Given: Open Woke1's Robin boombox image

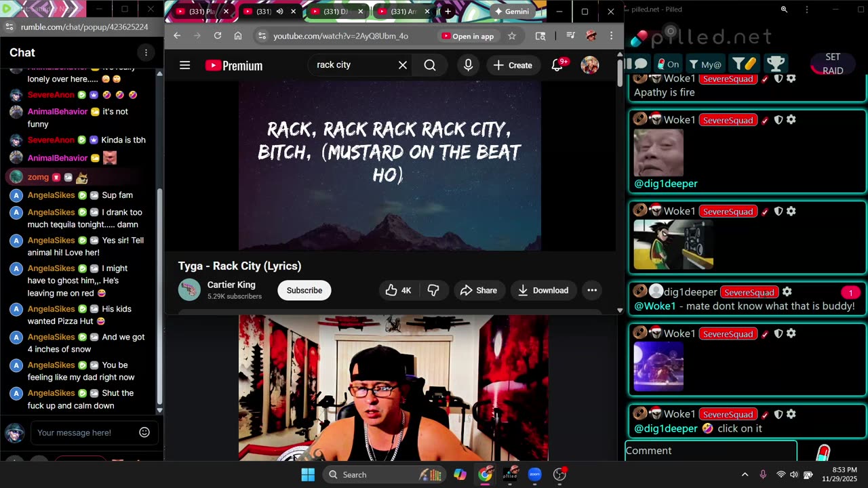Looking at the screenshot, I should coord(673,245).
